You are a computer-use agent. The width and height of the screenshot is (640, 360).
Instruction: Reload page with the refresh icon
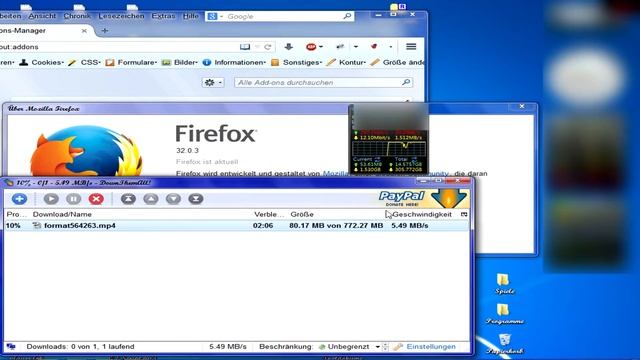(268, 47)
